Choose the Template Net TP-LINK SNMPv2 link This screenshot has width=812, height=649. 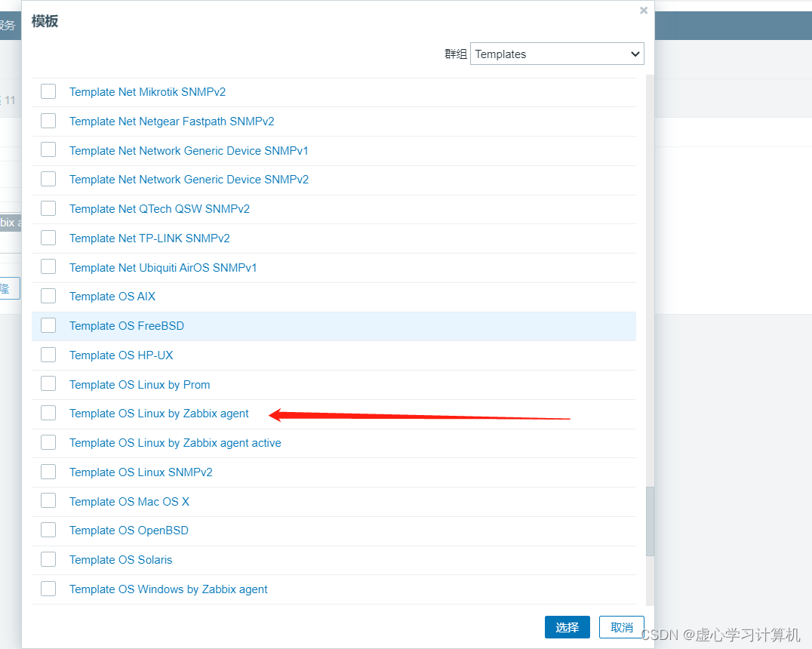click(x=149, y=238)
